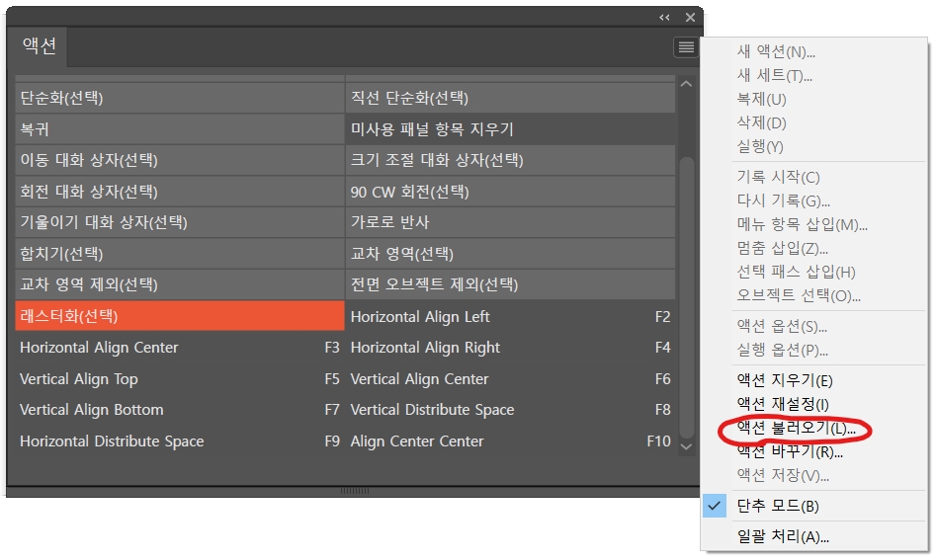This screenshot has height=560, width=937.
Task: Run Horizontal Align Left action (F2)
Action: pyautogui.click(x=510, y=316)
